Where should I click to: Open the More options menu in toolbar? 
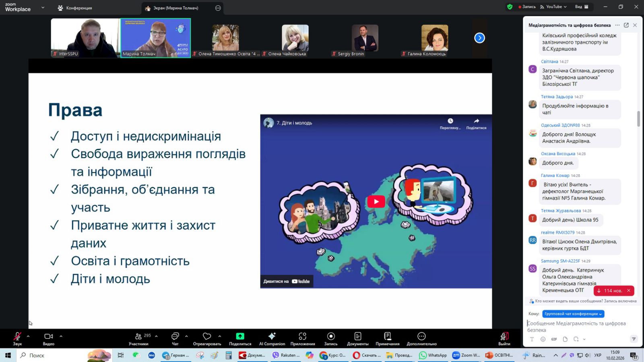point(421,337)
